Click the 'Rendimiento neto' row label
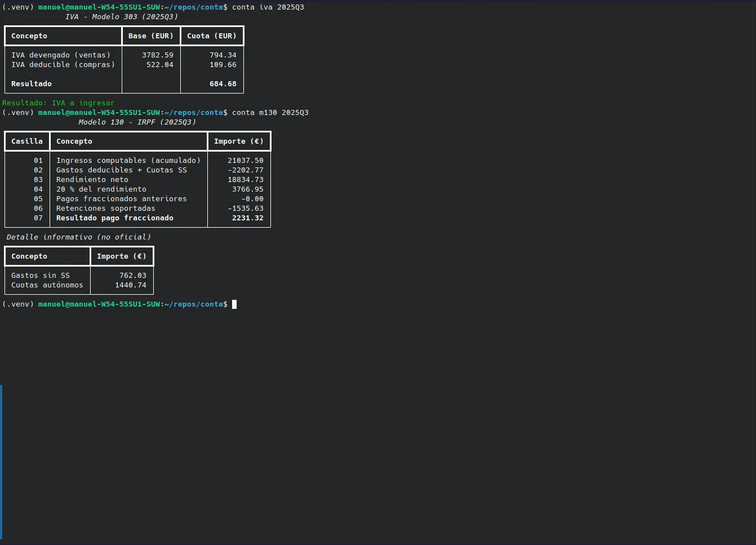This screenshot has width=756, height=545. click(92, 180)
